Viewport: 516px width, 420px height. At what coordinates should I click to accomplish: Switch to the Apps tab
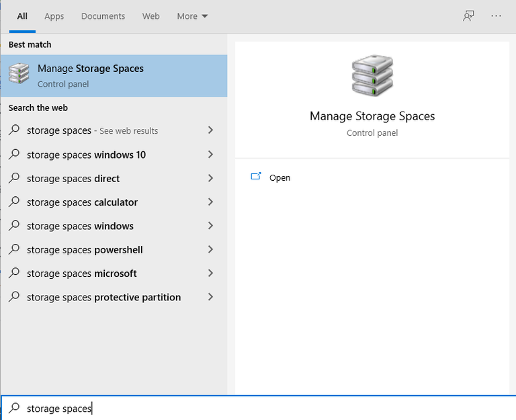click(54, 16)
